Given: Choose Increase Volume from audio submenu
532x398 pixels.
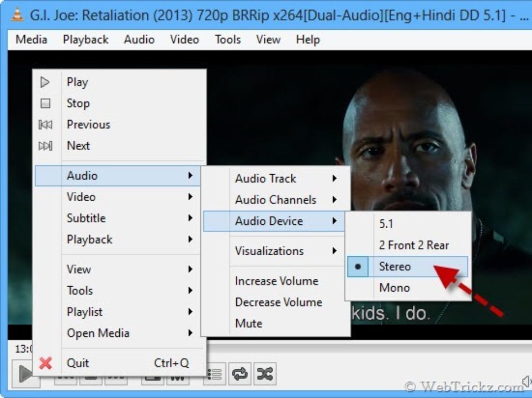Looking at the screenshot, I should [275, 281].
